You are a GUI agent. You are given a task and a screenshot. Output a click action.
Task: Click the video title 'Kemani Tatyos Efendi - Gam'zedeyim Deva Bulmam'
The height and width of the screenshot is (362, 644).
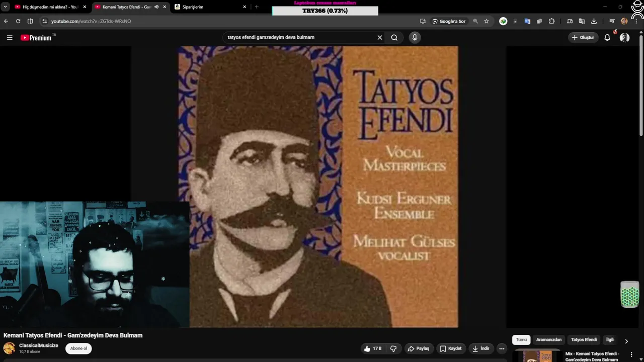[73, 335]
